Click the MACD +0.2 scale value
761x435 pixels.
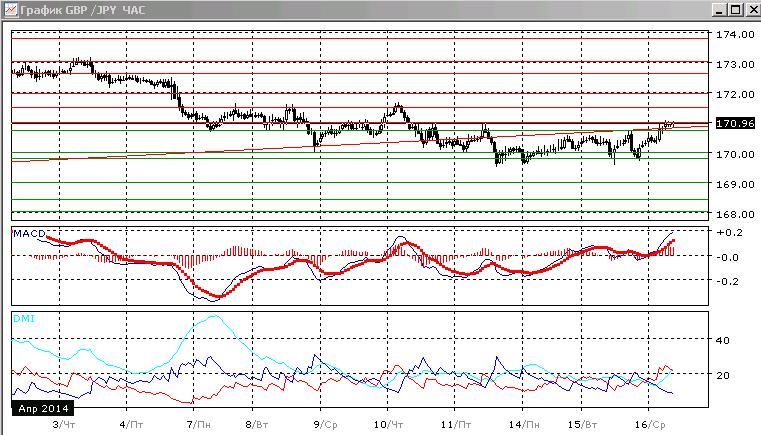[x=729, y=233]
